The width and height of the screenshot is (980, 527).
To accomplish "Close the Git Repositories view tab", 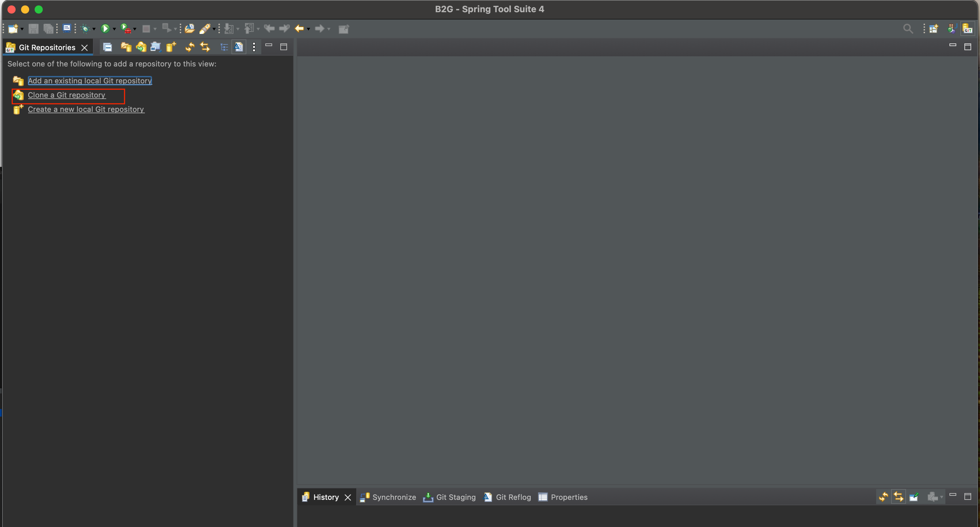I will pos(84,47).
